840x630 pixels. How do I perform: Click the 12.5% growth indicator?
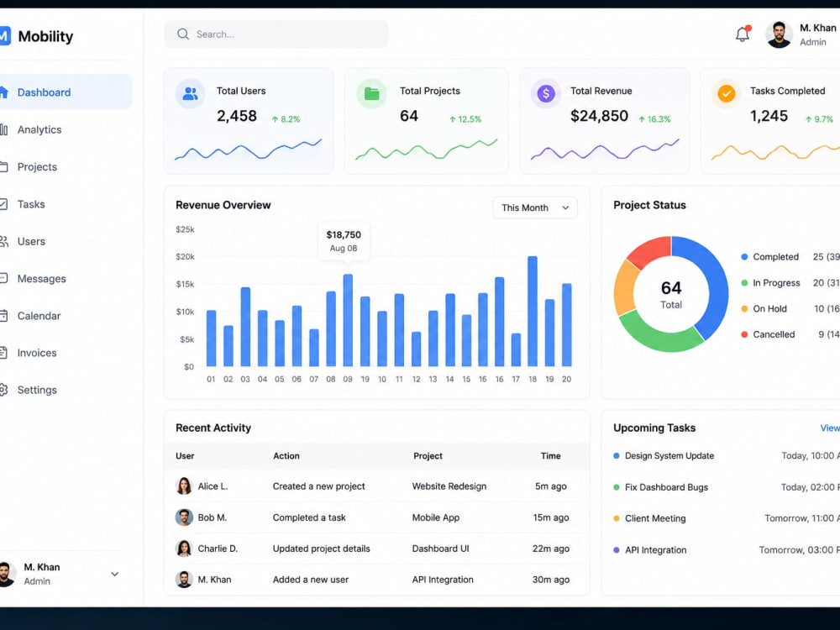tap(465, 119)
